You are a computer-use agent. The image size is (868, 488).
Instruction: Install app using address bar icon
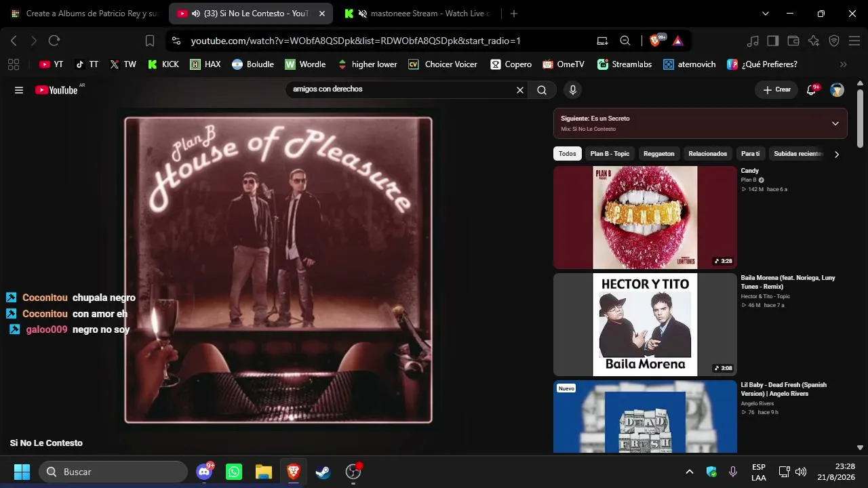pos(602,41)
